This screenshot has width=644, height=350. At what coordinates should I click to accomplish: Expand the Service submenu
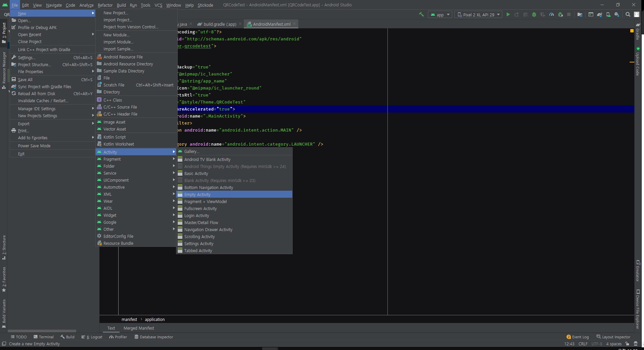[136, 173]
